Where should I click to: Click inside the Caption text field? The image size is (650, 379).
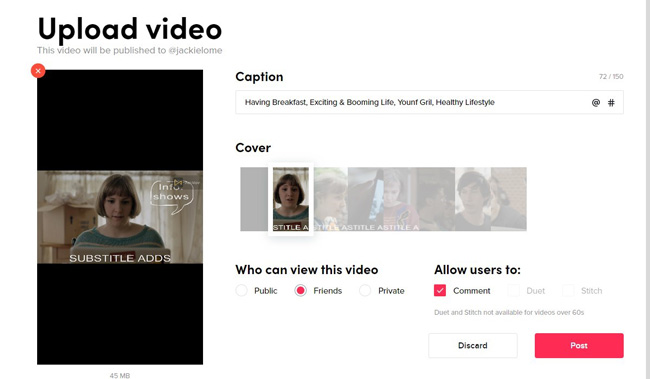point(429,102)
